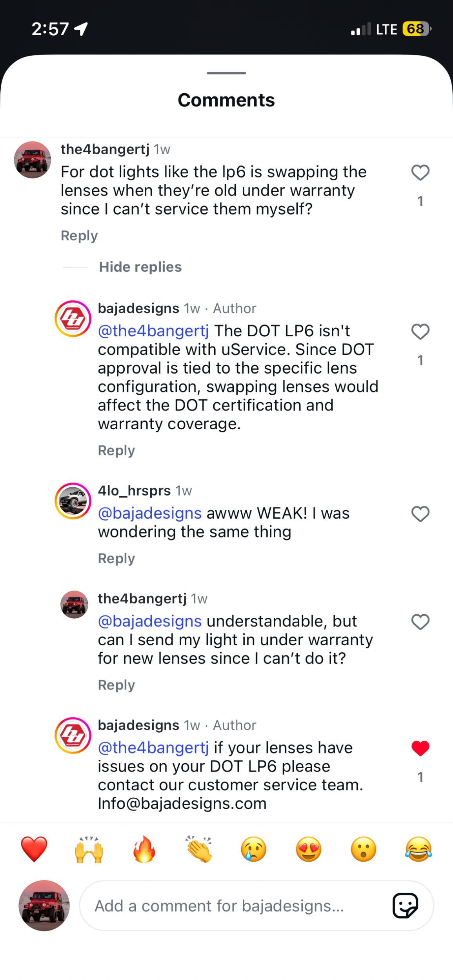Image resolution: width=453 pixels, height=980 pixels.
Task: Like 4lo_hrsprs's "awww WEAK!" reply
Action: [420, 514]
